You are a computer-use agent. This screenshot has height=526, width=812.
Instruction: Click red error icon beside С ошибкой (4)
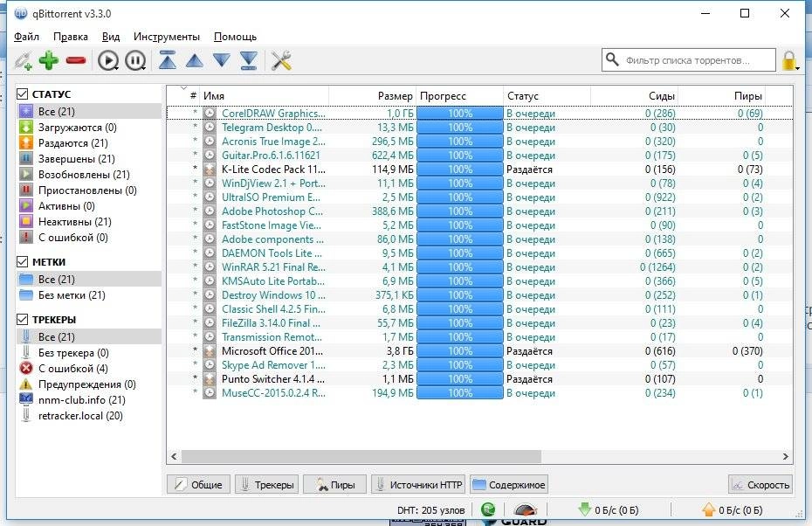[x=26, y=369]
